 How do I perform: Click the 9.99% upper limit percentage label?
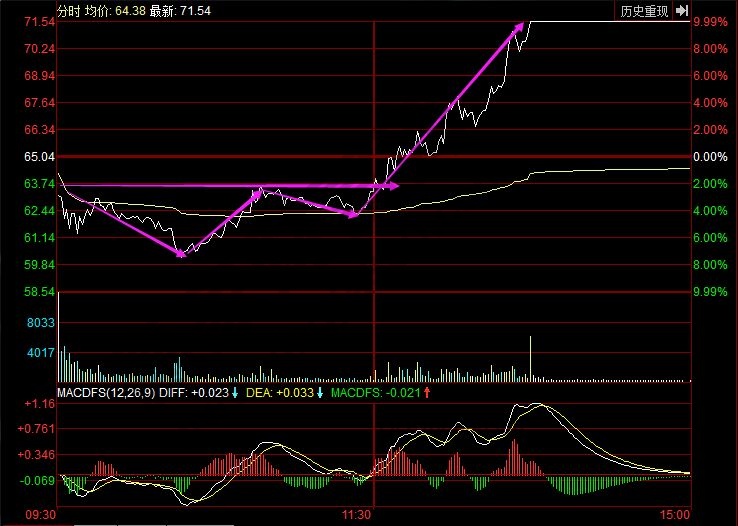pyautogui.click(x=709, y=22)
